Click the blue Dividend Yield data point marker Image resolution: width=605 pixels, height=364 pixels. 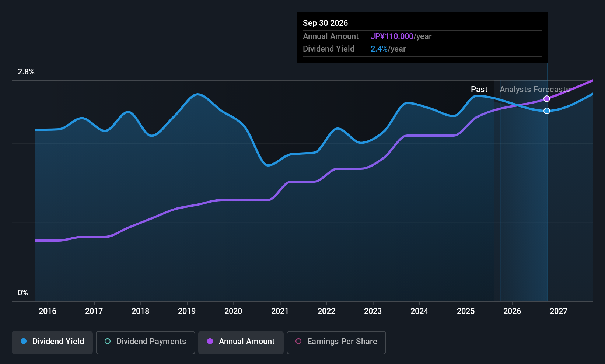click(547, 111)
